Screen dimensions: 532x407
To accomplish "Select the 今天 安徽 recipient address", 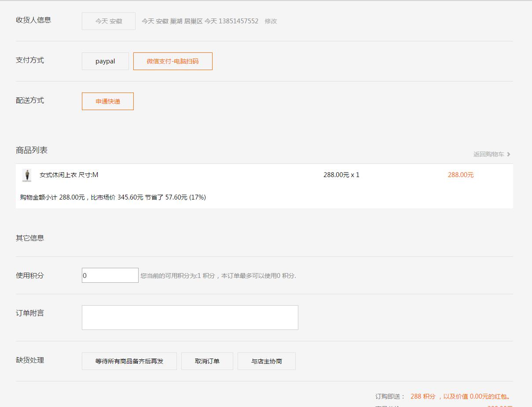I will click(109, 21).
